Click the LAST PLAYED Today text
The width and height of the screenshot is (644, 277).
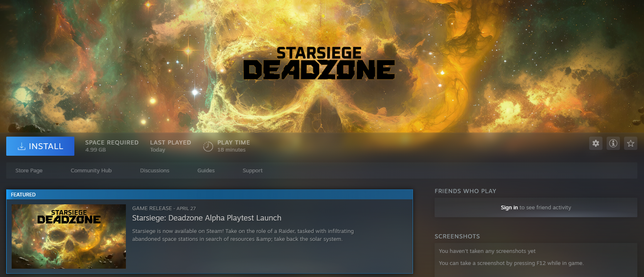[x=170, y=146]
